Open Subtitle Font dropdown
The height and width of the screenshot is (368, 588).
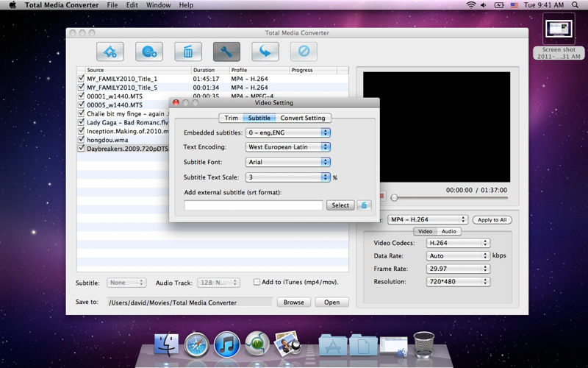tap(287, 162)
